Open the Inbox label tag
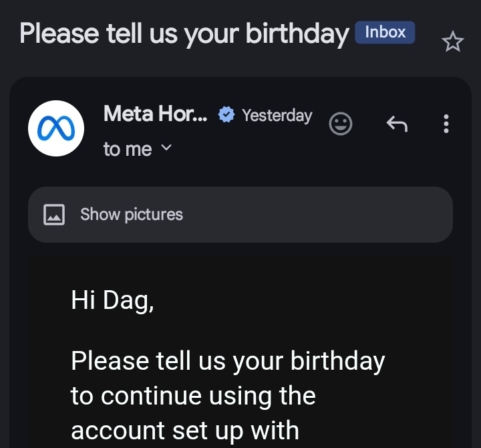The image size is (481, 448). tap(385, 32)
